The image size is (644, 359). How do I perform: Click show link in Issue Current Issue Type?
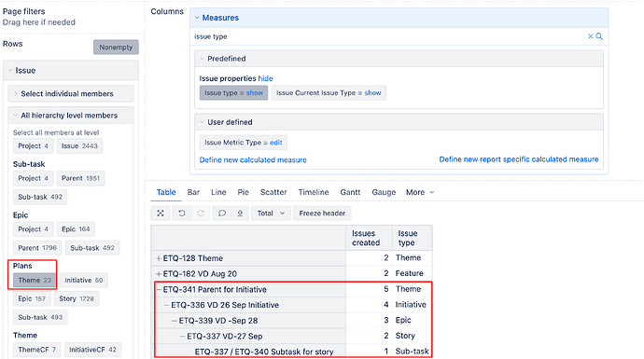[x=372, y=92]
